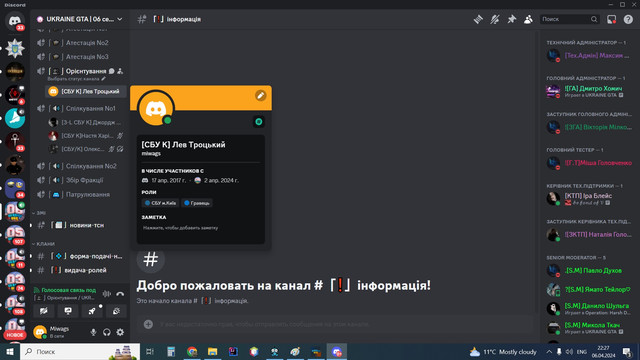
Task: Click member [КТП] Іра Блейс
Action: (x=589, y=199)
